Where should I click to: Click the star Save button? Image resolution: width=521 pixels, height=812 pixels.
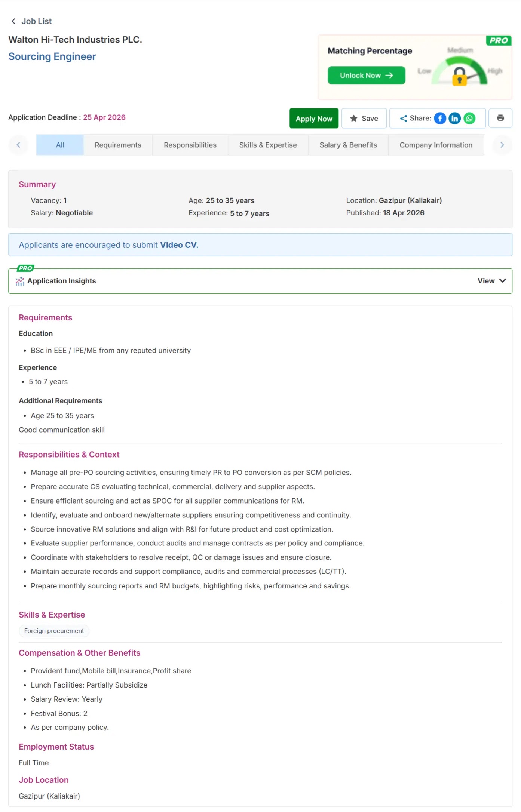364,118
